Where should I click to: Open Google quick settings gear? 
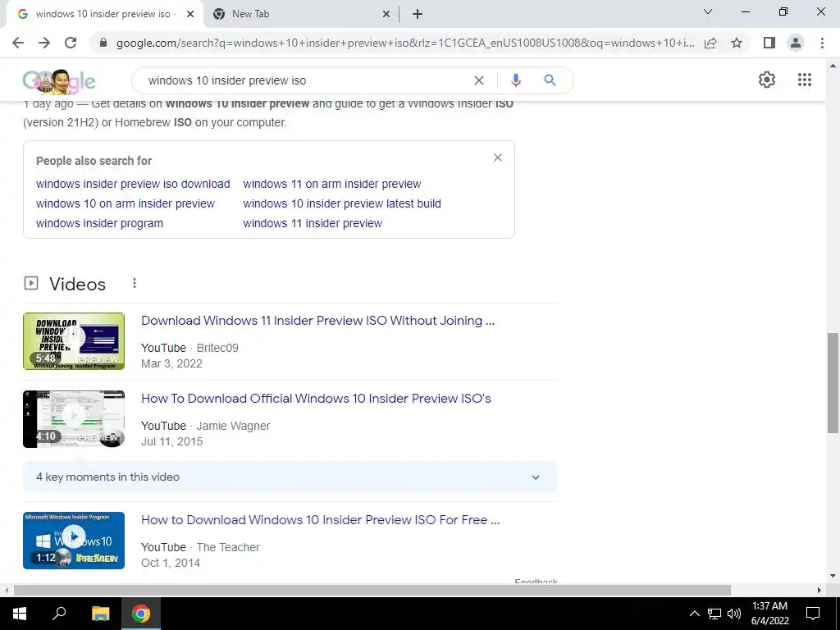click(x=767, y=80)
